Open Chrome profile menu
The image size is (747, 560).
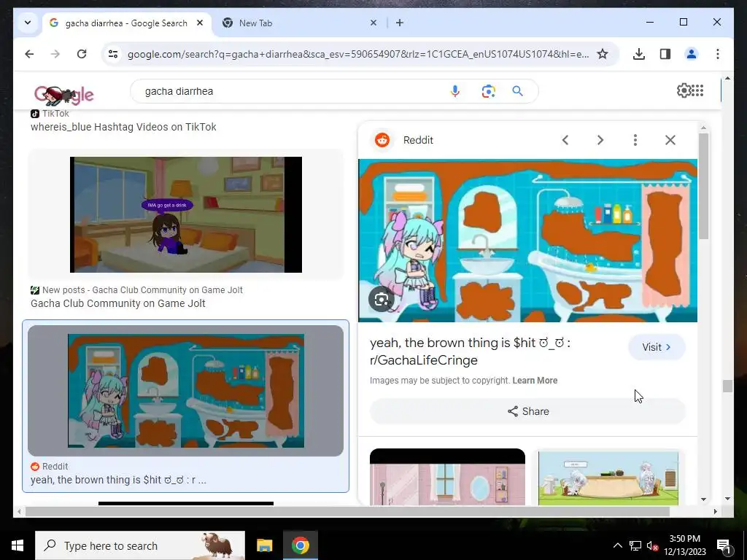tap(692, 54)
